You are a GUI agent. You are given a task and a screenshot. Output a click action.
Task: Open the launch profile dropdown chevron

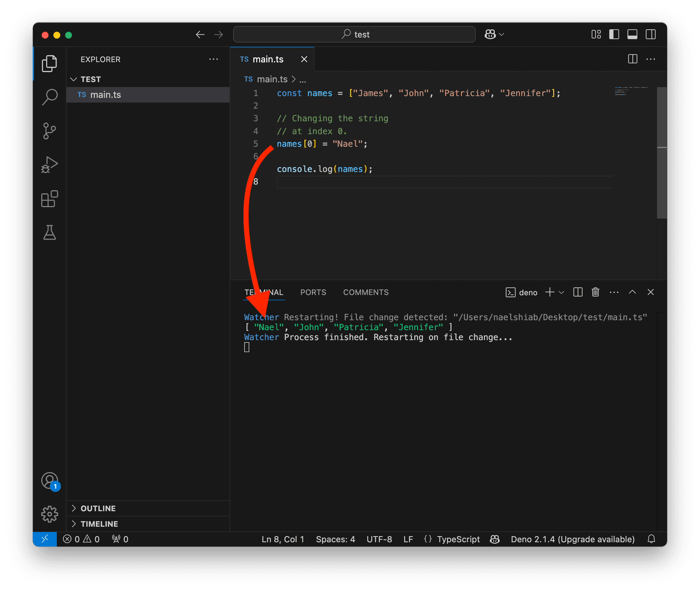pos(561,292)
